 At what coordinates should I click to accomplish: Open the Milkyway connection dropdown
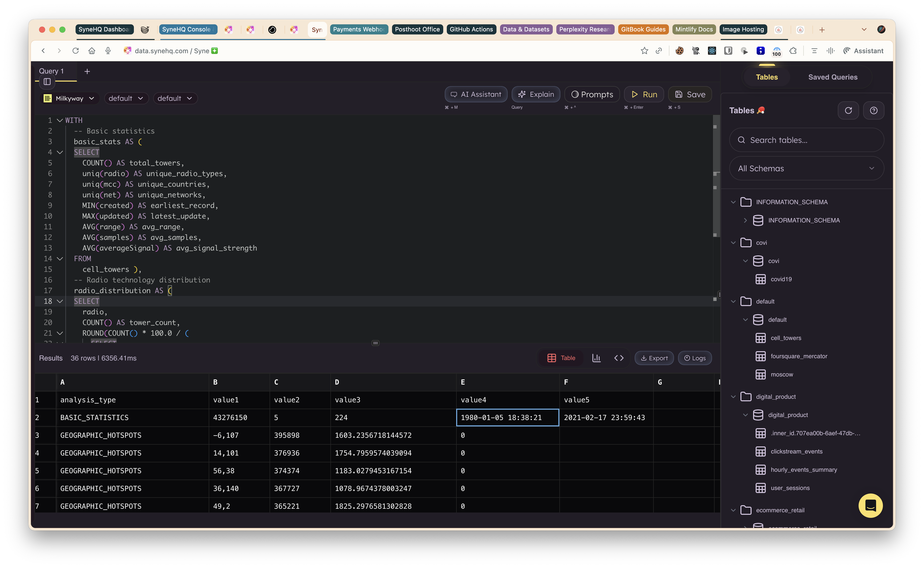pyautogui.click(x=69, y=98)
